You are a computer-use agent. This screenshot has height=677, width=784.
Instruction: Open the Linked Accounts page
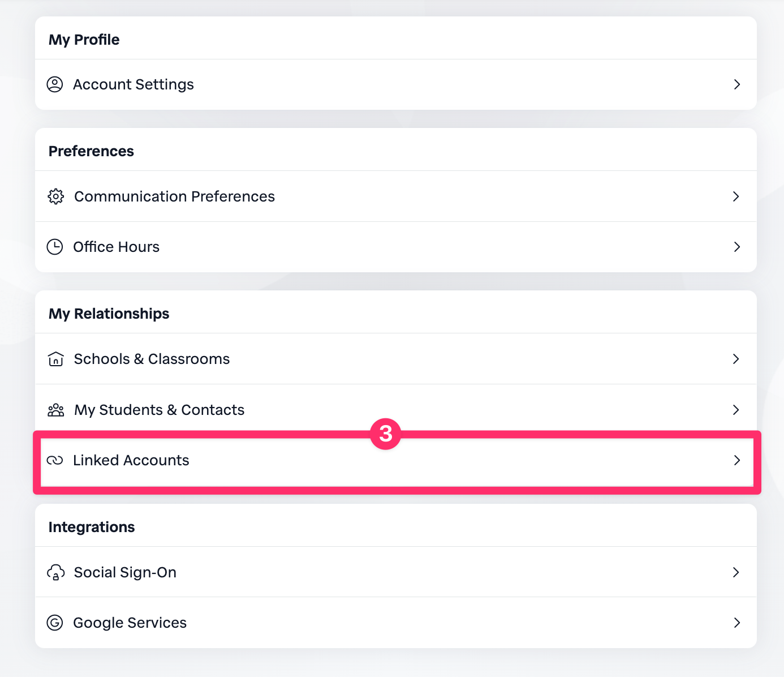point(397,462)
